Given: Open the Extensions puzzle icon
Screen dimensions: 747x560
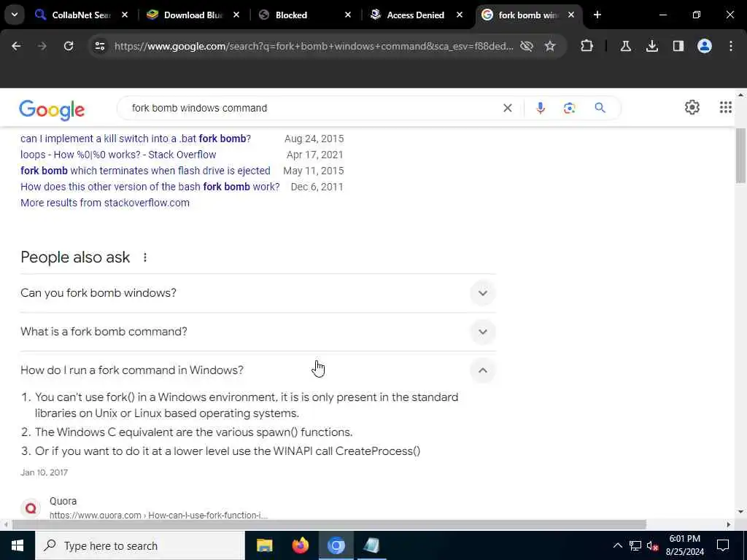Looking at the screenshot, I should point(587,46).
